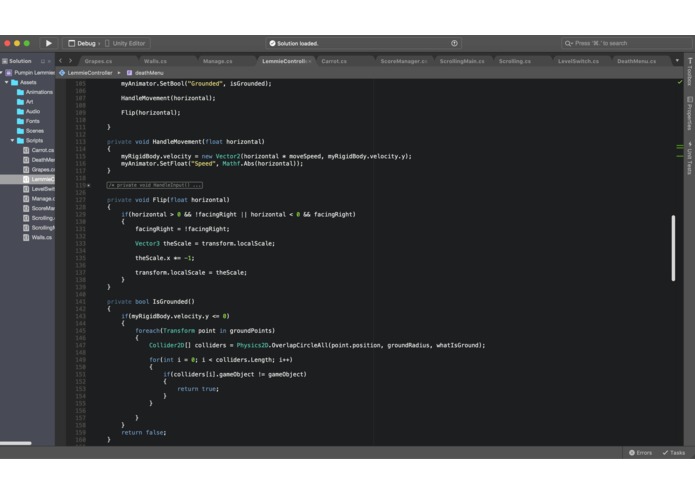Collapse the Assets folder
Viewport: 695px width, 494px height.
click(7, 82)
